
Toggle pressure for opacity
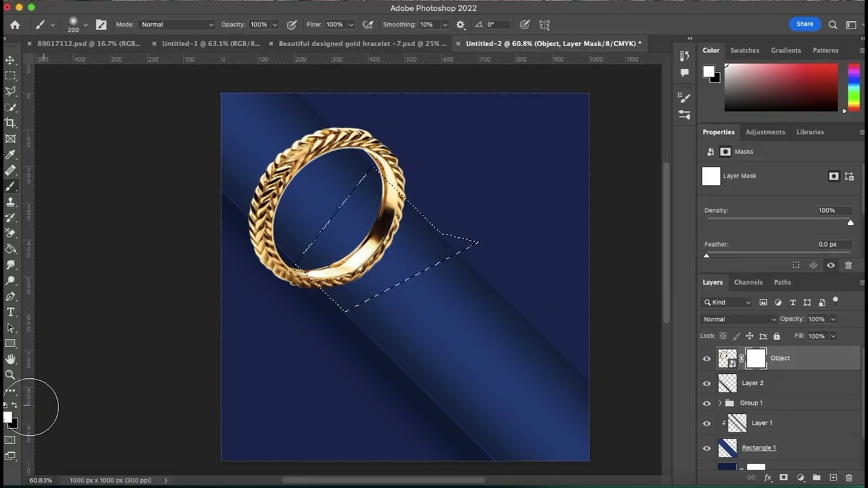point(292,24)
